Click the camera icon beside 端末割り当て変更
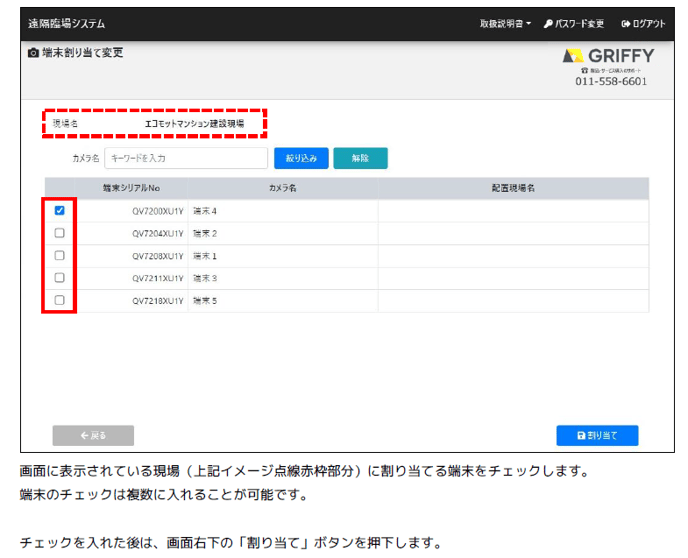Screen dimensions: 688x558 [34, 53]
